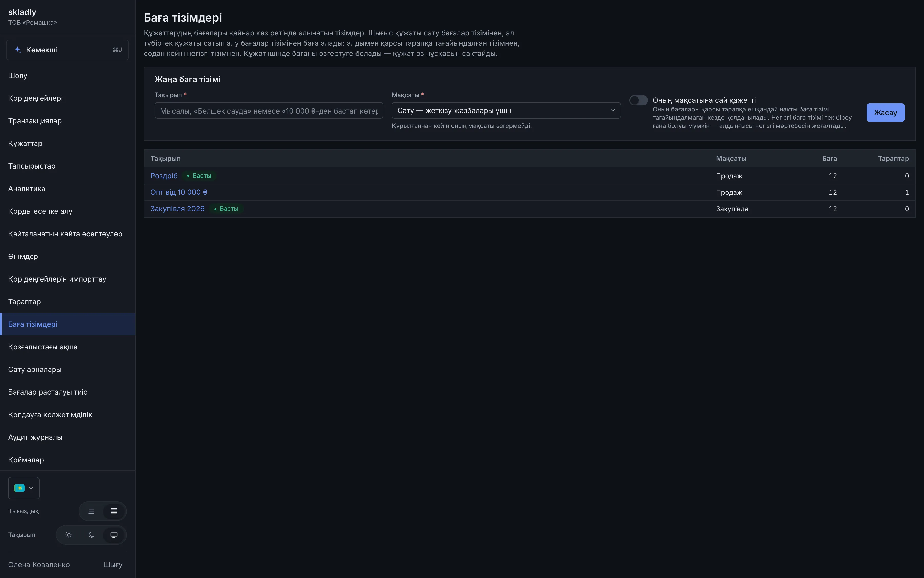Image resolution: width=924 pixels, height=578 pixels.
Task: Open Қоймалар in the sidebar
Action: (x=68, y=460)
